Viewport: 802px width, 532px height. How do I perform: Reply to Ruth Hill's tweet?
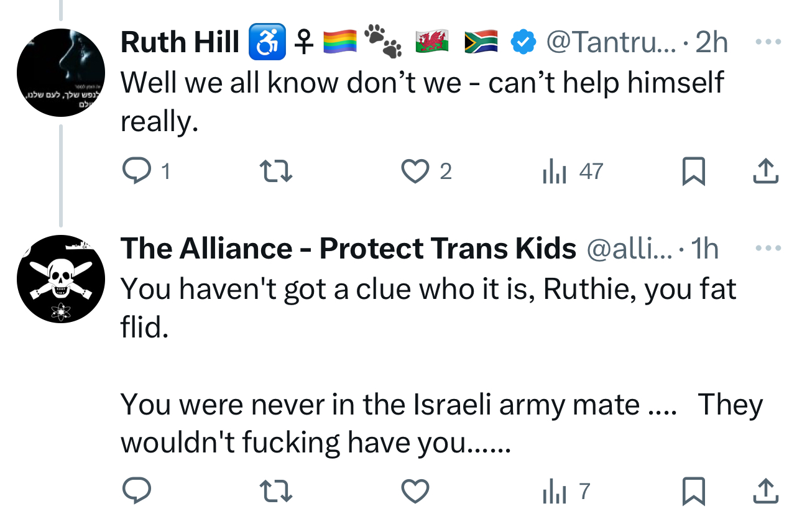pyautogui.click(x=137, y=171)
